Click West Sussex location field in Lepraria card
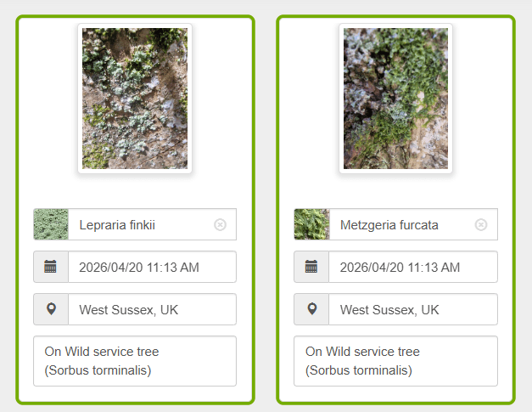 coord(151,309)
